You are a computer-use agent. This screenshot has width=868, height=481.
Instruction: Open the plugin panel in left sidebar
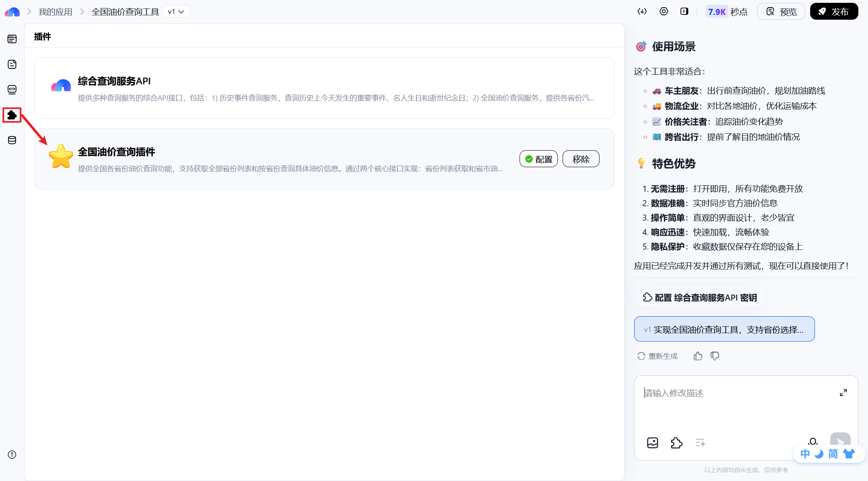(x=12, y=115)
